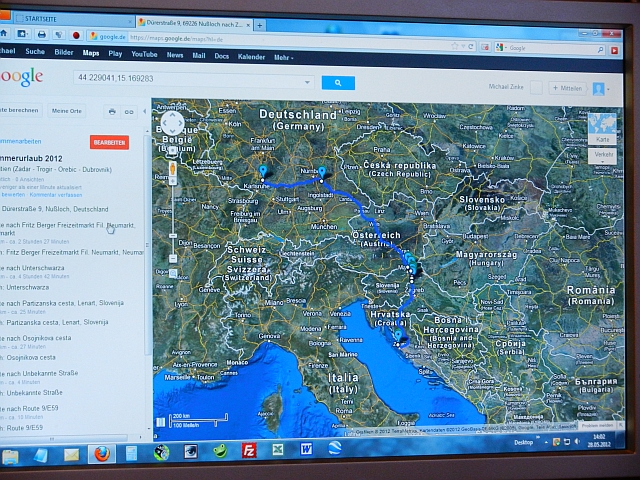
Task: Select the Unbekannte Straße stop
Action: tap(34, 393)
